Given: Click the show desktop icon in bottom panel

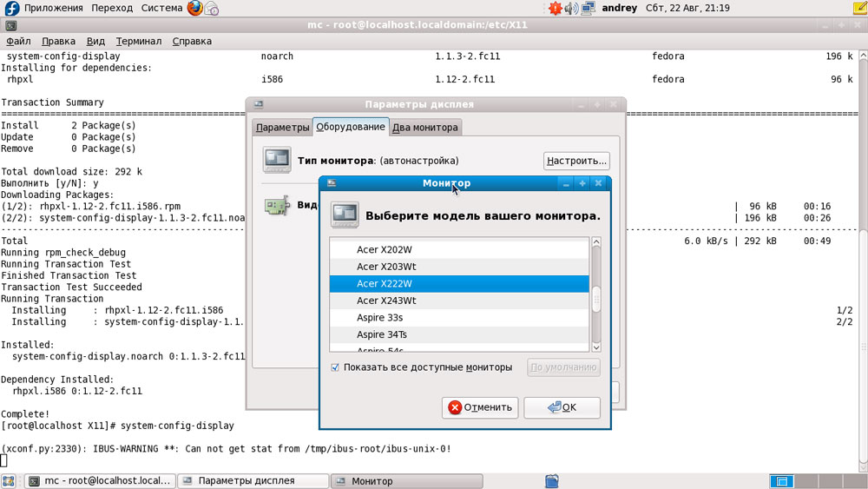Looking at the screenshot, I should 9,480.
